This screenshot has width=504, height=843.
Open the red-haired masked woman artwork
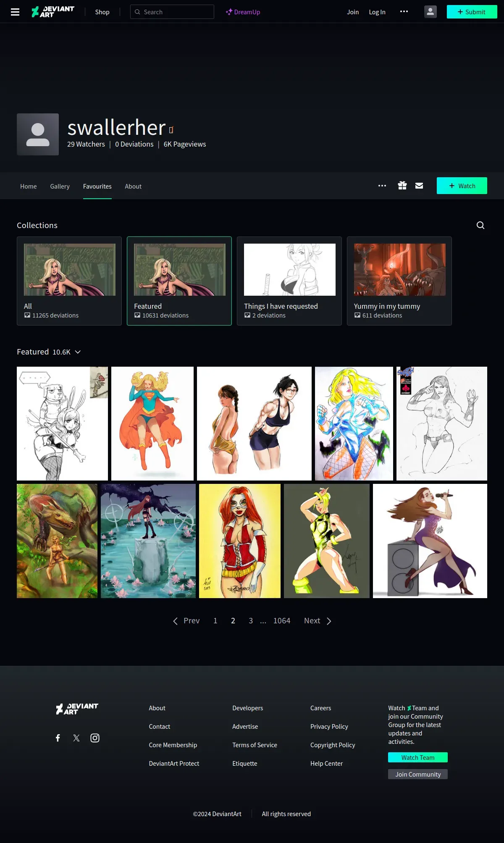click(240, 541)
